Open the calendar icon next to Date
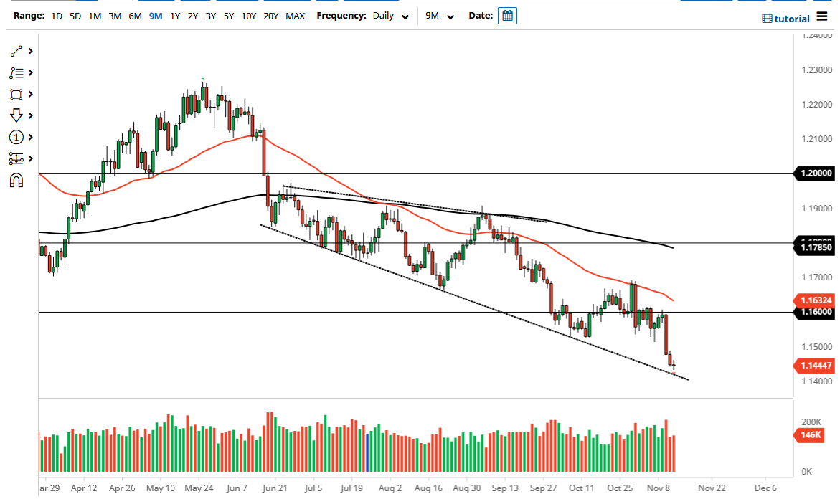This screenshot has width=840, height=504. click(507, 15)
